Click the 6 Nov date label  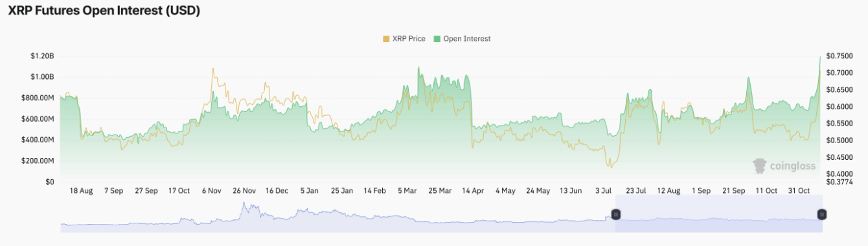(212, 191)
